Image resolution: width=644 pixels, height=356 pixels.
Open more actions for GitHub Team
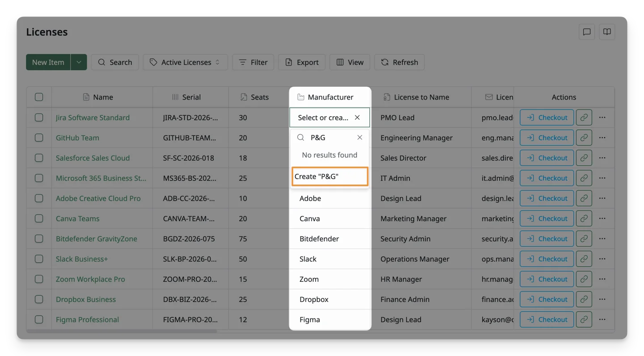click(602, 138)
